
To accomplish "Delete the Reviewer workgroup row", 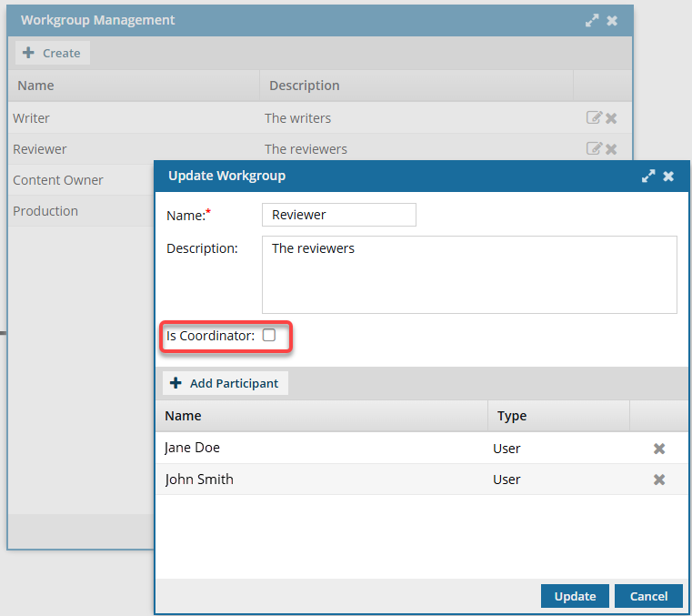I will coord(611,148).
